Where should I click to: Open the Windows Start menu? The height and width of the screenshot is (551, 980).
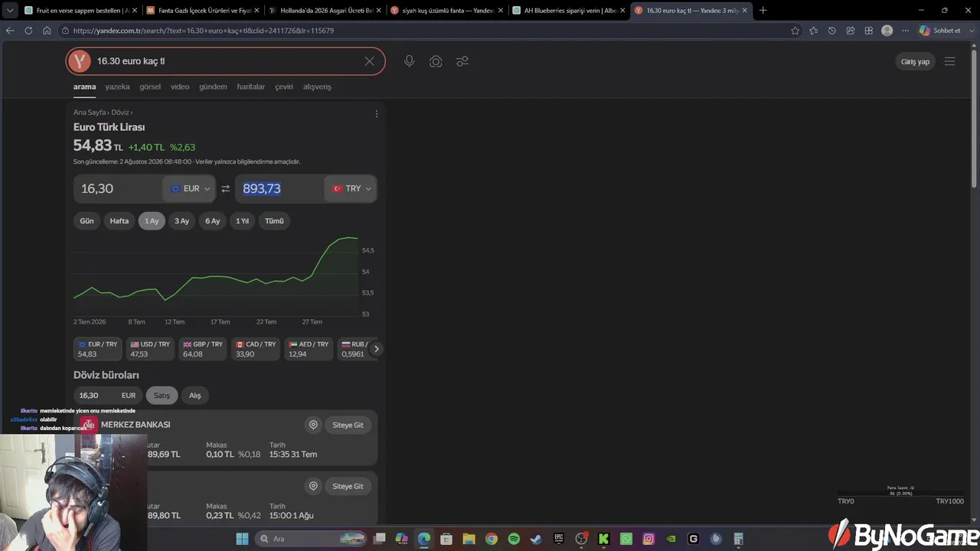(x=242, y=539)
